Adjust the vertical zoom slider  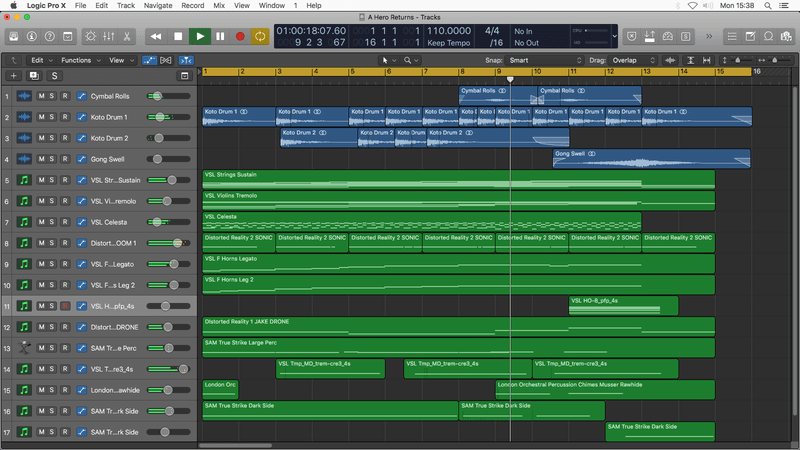pyautogui.click(x=737, y=60)
